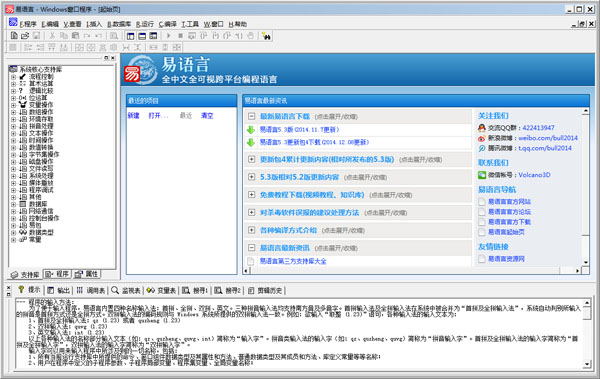This screenshot has height=379, width=600.
Task: Click the lightbulb 提示 tab icon
Action: 21,289
